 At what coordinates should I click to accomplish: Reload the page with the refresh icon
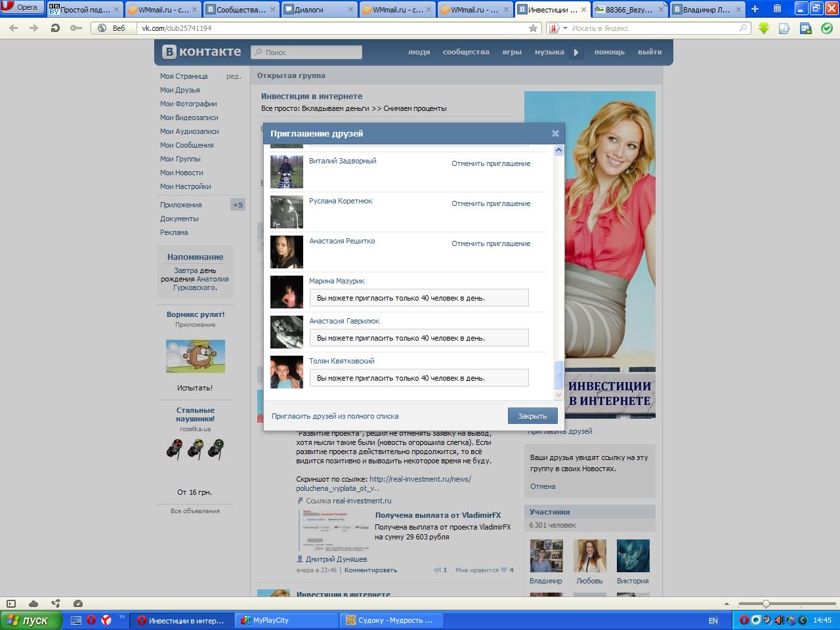tap(55, 28)
